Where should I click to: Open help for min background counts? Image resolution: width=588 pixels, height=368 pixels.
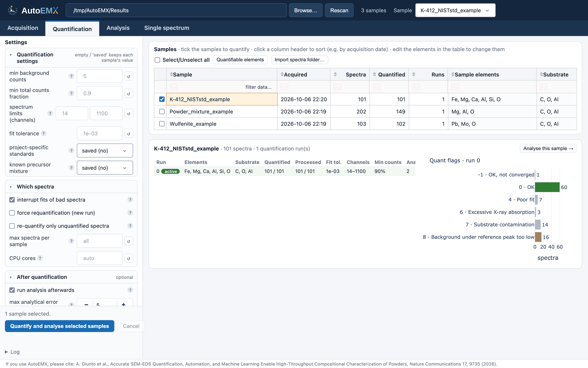(71, 76)
